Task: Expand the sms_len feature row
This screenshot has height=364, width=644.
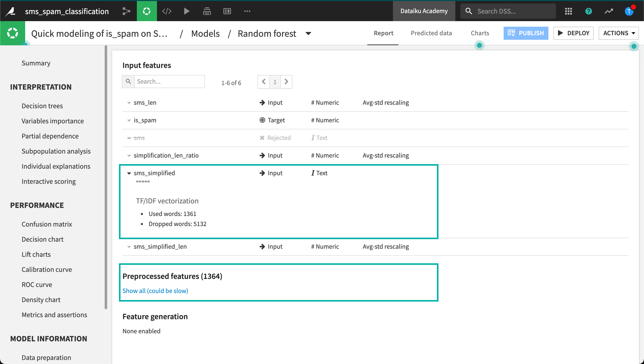Action: [129, 103]
